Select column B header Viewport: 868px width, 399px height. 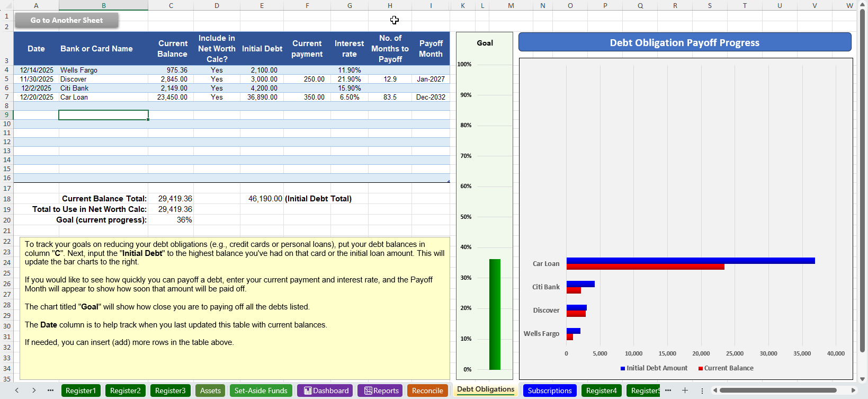(x=103, y=5)
